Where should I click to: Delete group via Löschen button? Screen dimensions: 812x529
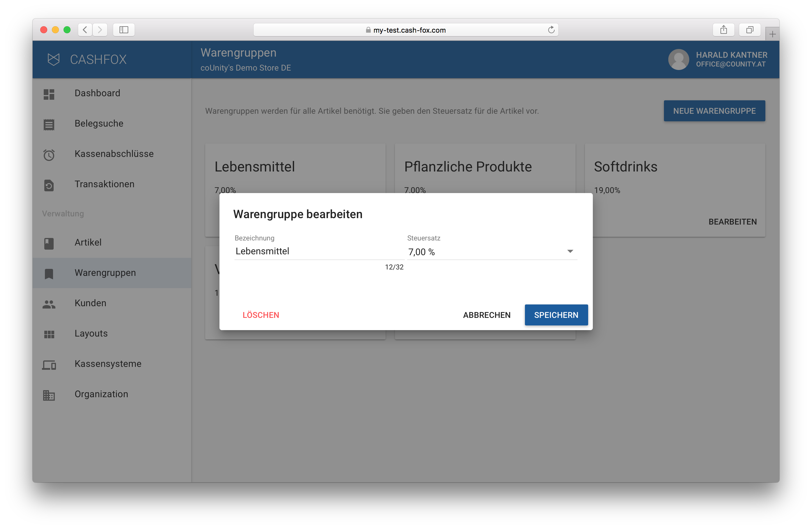click(x=261, y=315)
